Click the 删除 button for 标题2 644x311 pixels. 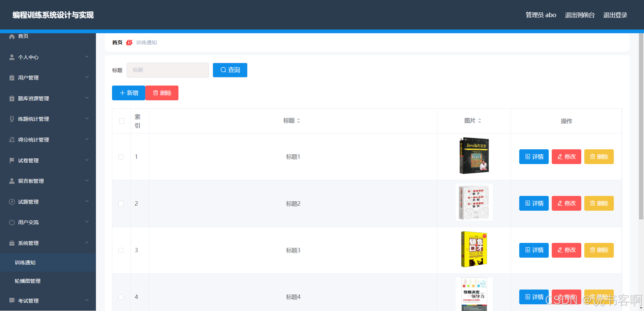point(599,203)
